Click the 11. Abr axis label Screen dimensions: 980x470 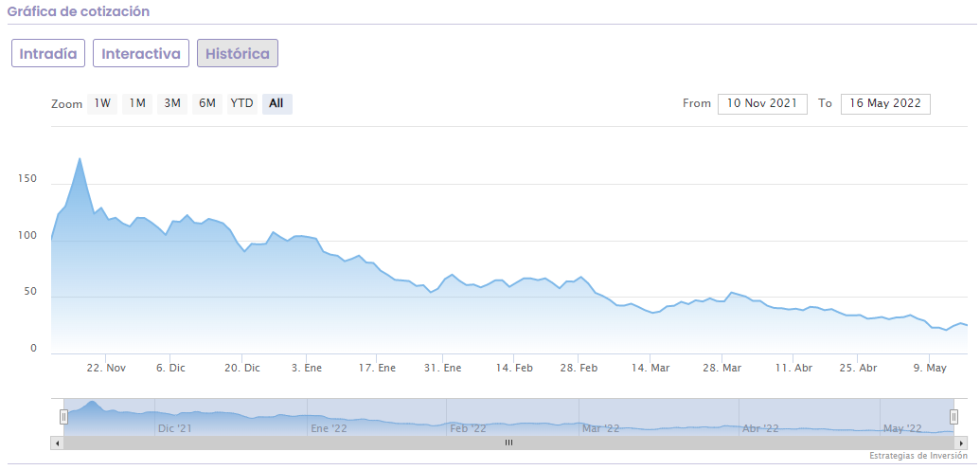[x=793, y=369]
